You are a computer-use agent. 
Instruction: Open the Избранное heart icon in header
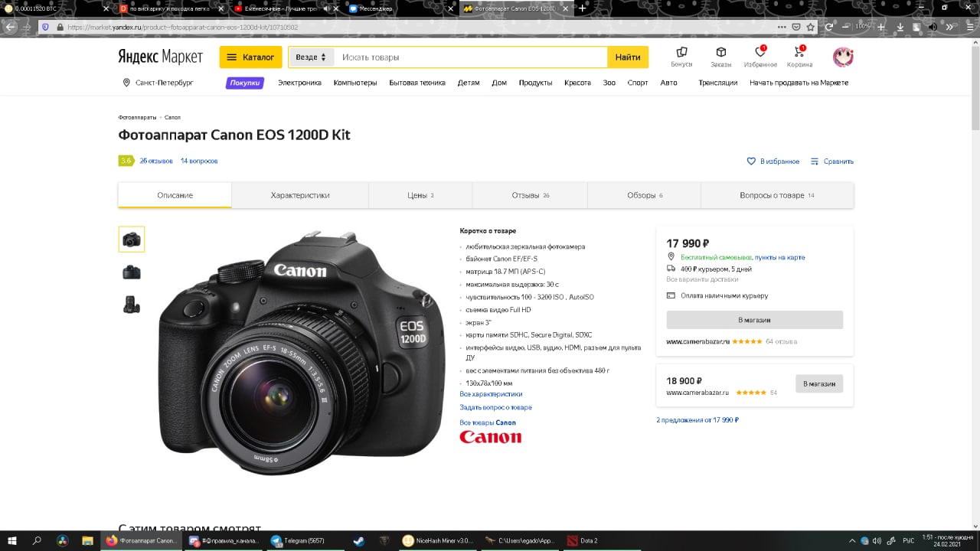(x=760, y=57)
